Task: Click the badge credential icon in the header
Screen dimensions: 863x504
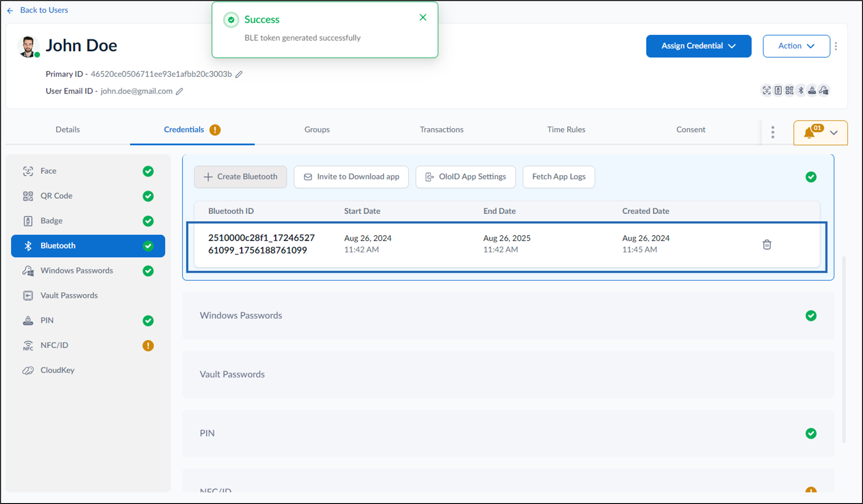Action: pyautogui.click(x=778, y=90)
